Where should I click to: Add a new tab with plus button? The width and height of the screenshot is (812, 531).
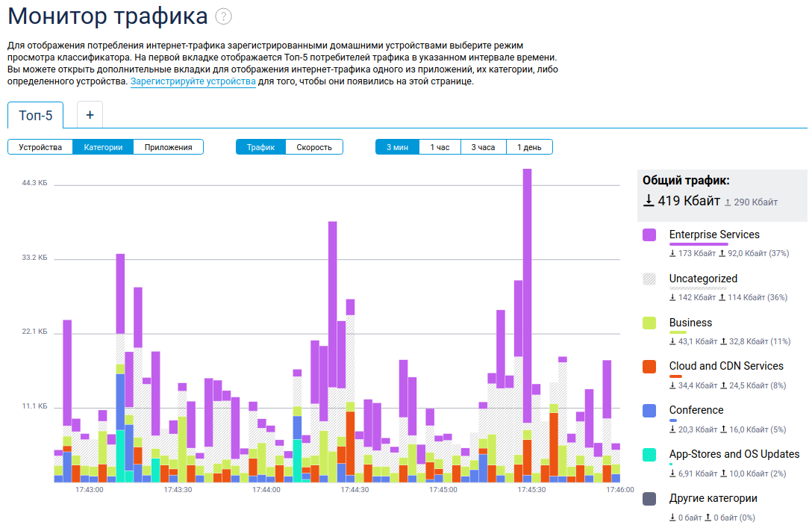pyautogui.click(x=90, y=115)
